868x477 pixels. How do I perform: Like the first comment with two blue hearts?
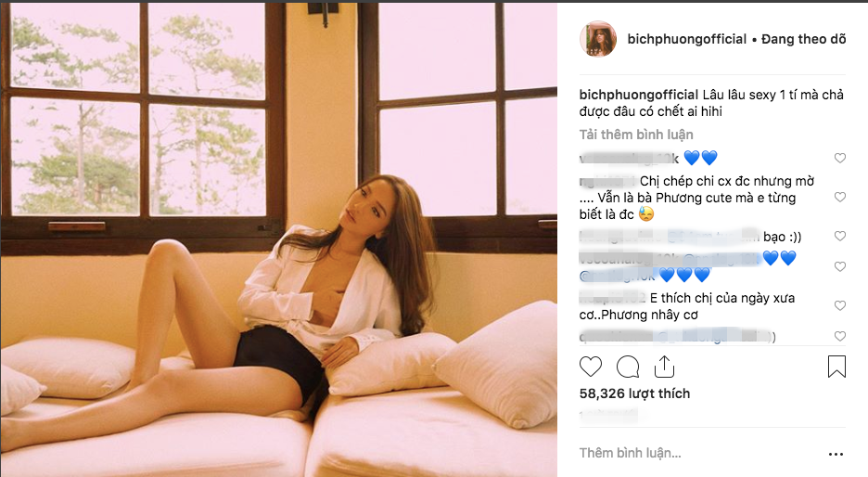[840, 159]
